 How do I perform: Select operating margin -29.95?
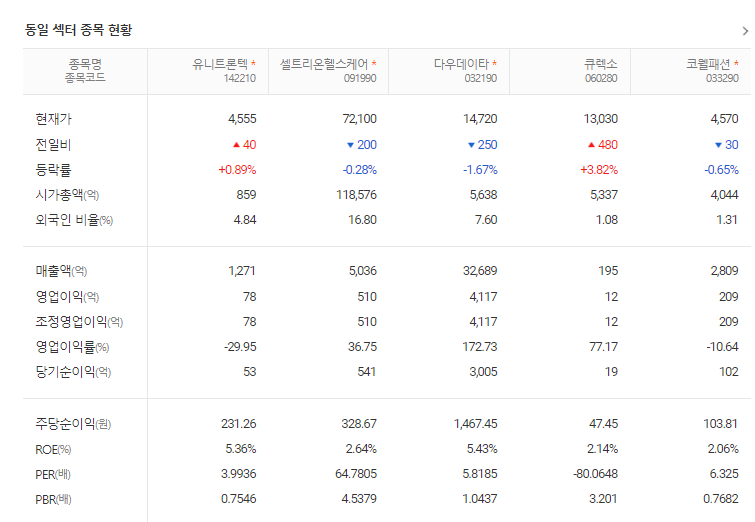point(240,347)
